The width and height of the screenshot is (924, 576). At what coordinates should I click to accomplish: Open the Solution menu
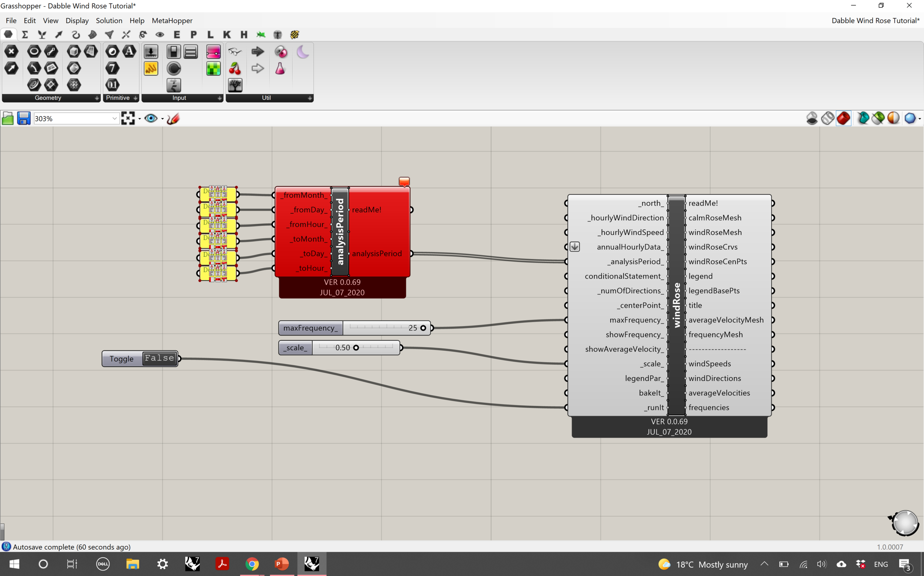[x=109, y=21]
